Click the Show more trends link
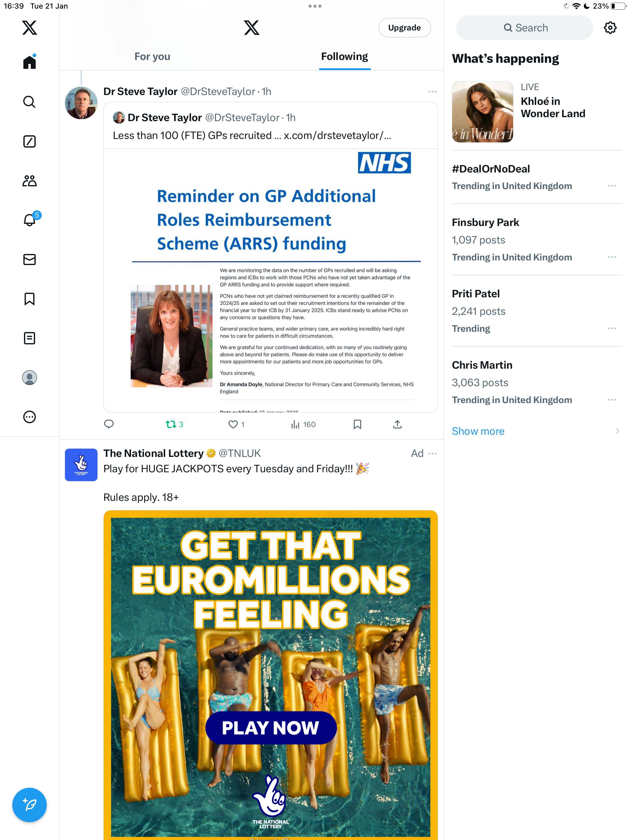Image resolution: width=630 pixels, height=840 pixels. pyautogui.click(x=478, y=431)
